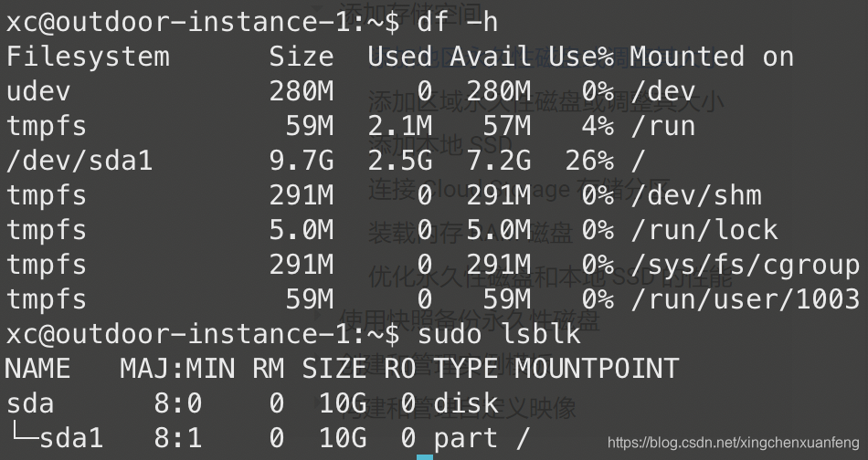The width and height of the screenshot is (868, 460).
Task: Click the MAJ:MIN column header
Action: (177, 369)
